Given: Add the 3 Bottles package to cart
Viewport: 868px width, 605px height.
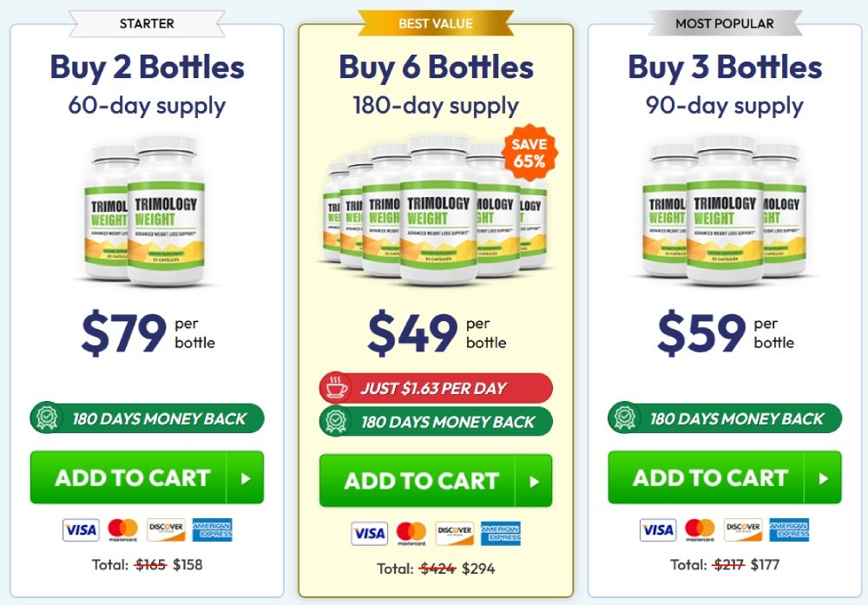Looking at the screenshot, I should (710, 477).
